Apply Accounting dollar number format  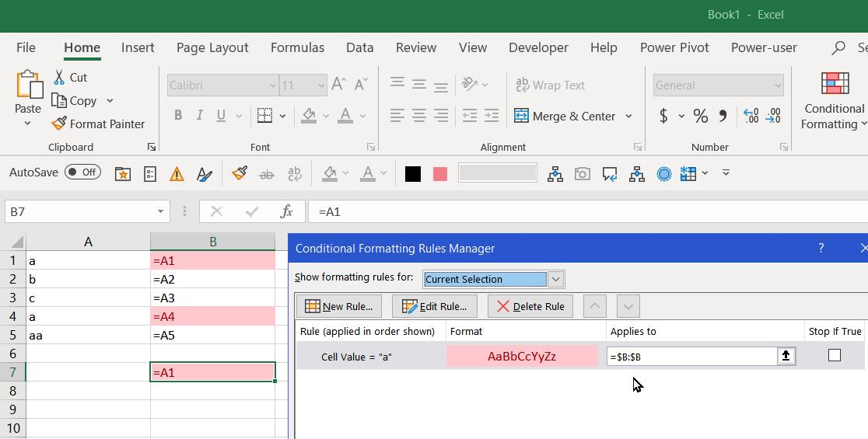(x=663, y=116)
